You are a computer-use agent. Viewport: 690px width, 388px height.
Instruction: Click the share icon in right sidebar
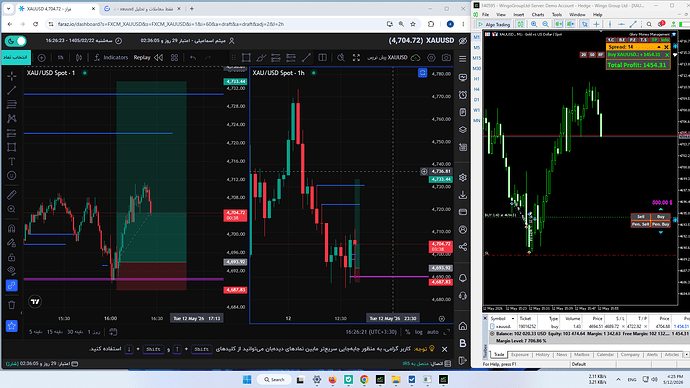coord(462,247)
